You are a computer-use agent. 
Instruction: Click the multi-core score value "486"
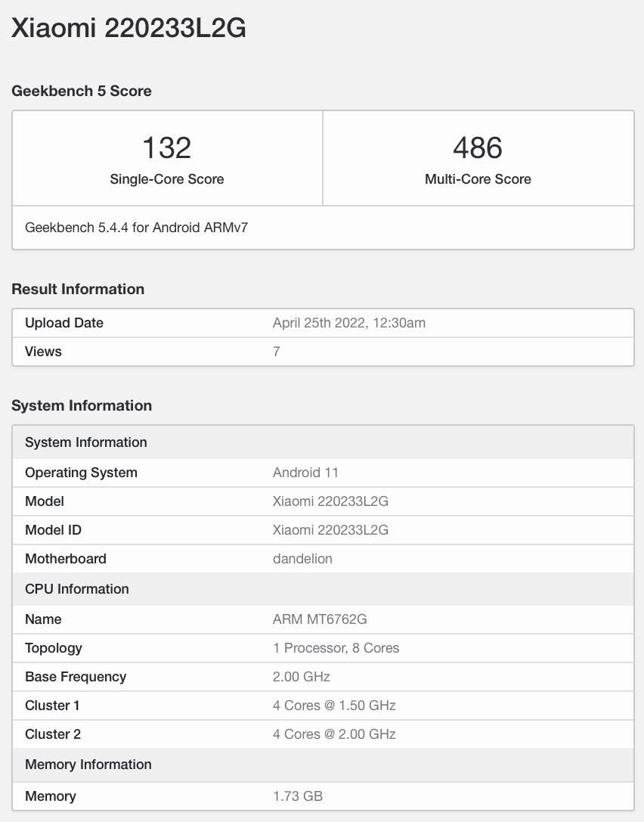click(478, 147)
